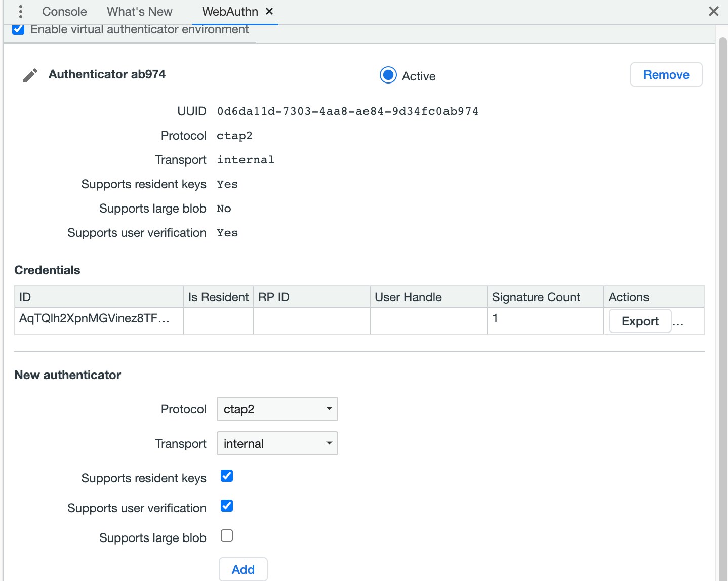728x581 pixels.
Task: Select credential ID AqTQlh2XpnMGVinez8TF…
Action: [x=94, y=318]
